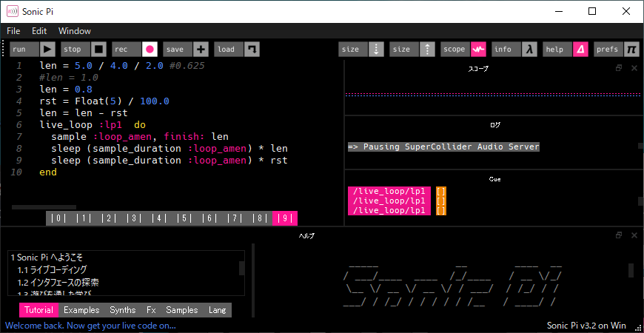Increase text size with the second size icon
Image resolution: width=644 pixels, height=333 pixels.
coord(427,50)
